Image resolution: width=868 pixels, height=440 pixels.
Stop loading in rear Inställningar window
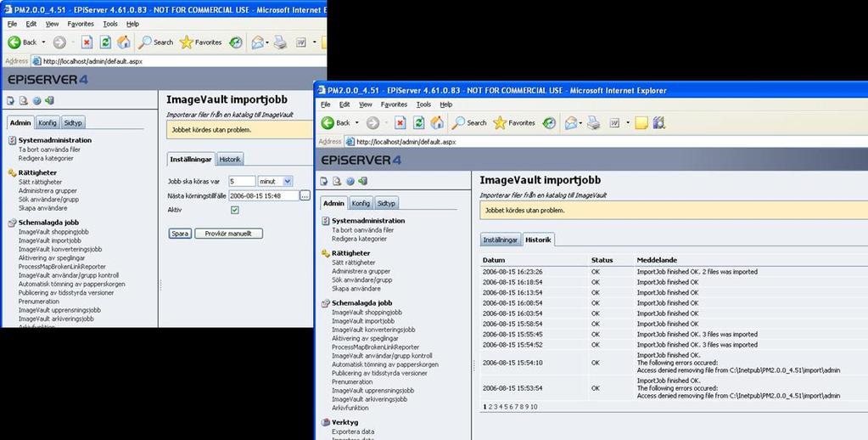[87, 42]
